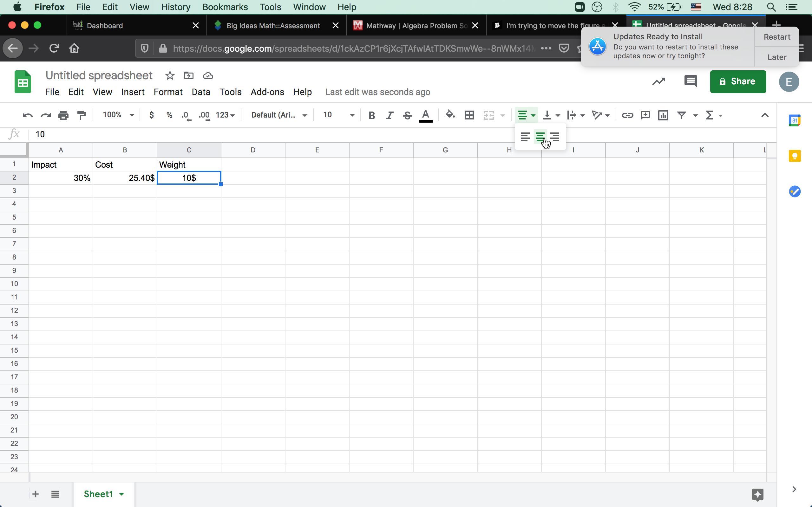Open the Format menu

(x=168, y=92)
